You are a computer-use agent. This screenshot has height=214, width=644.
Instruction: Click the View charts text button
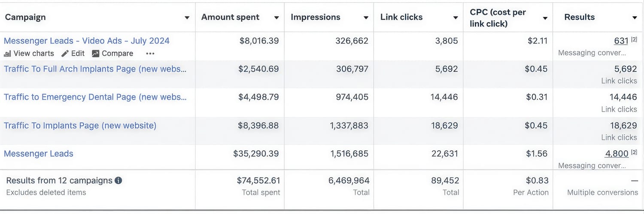tap(34, 54)
